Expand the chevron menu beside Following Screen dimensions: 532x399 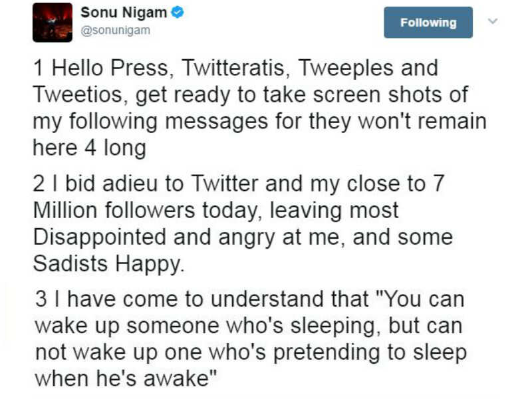[x=493, y=21]
